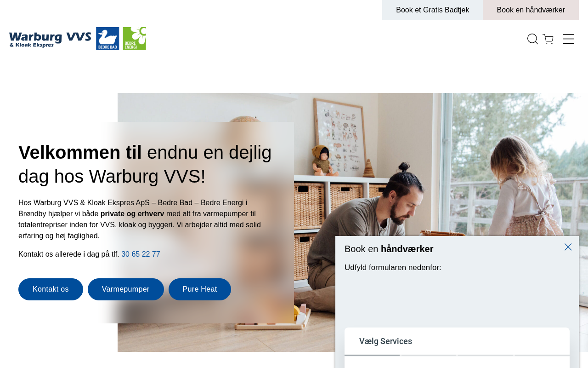Click the Kontakt os button
Viewport: 588px width, 368px height.
[51, 289]
